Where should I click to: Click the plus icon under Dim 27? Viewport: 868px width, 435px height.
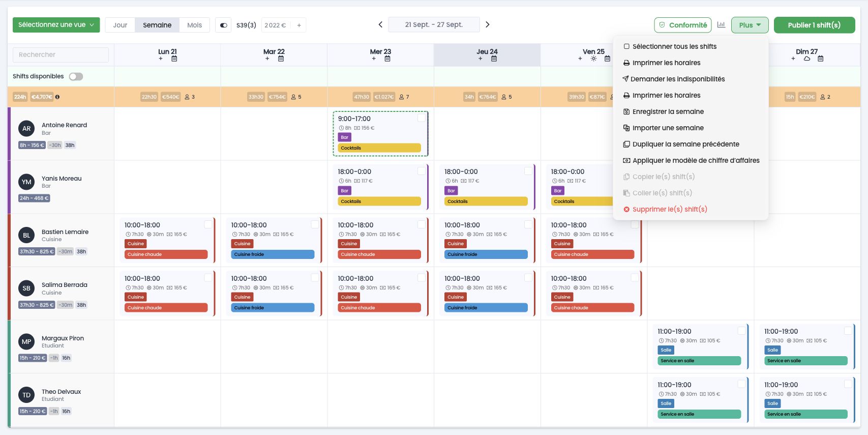click(x=793, y=59)
